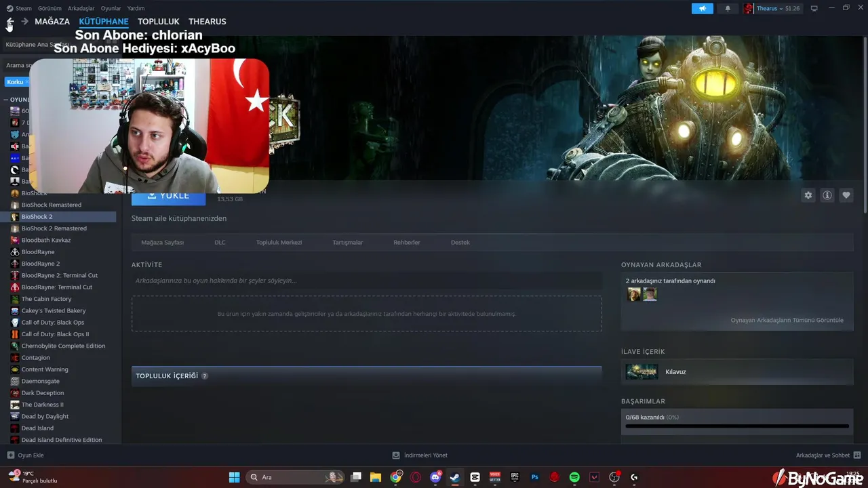Go to the KÜTÜPHANE tab
The width and height of the screenshot is (868, 488).
(104, 22)
